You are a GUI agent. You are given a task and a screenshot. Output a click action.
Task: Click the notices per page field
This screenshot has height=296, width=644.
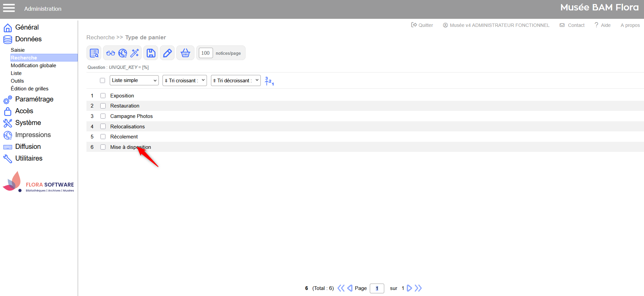pos(206,53)
